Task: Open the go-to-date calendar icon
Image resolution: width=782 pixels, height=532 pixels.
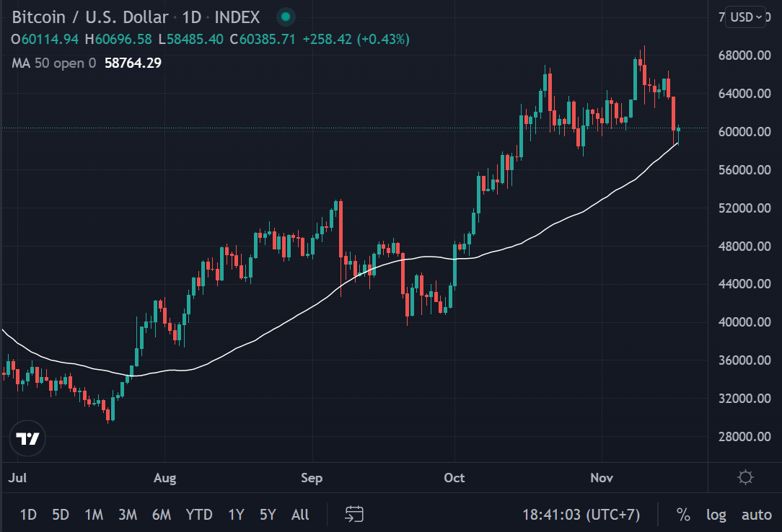Action: click(354, 514)
